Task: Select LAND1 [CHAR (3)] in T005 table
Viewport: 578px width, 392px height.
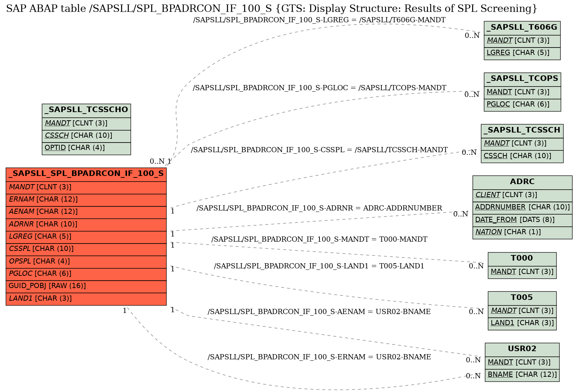Action: tap(522, 323)
